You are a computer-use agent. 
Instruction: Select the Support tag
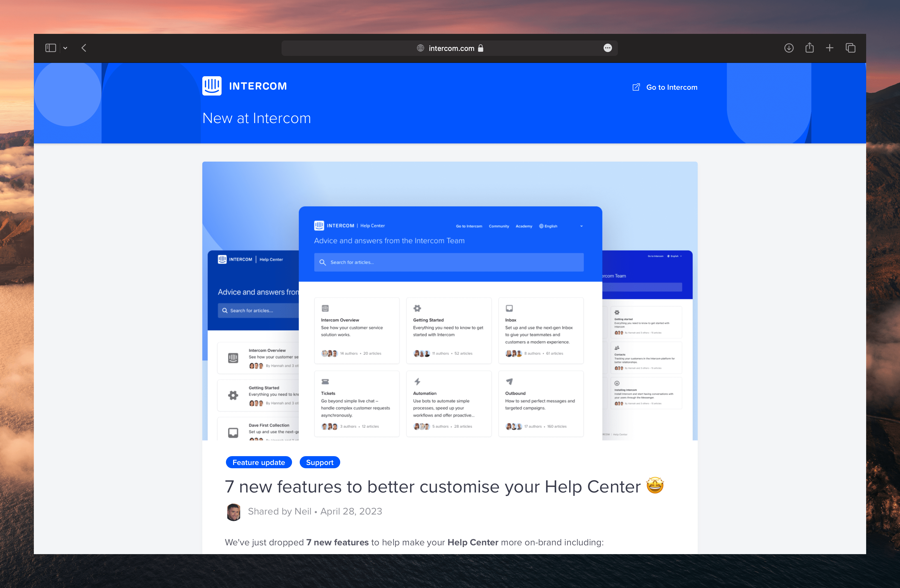[320, 462]
